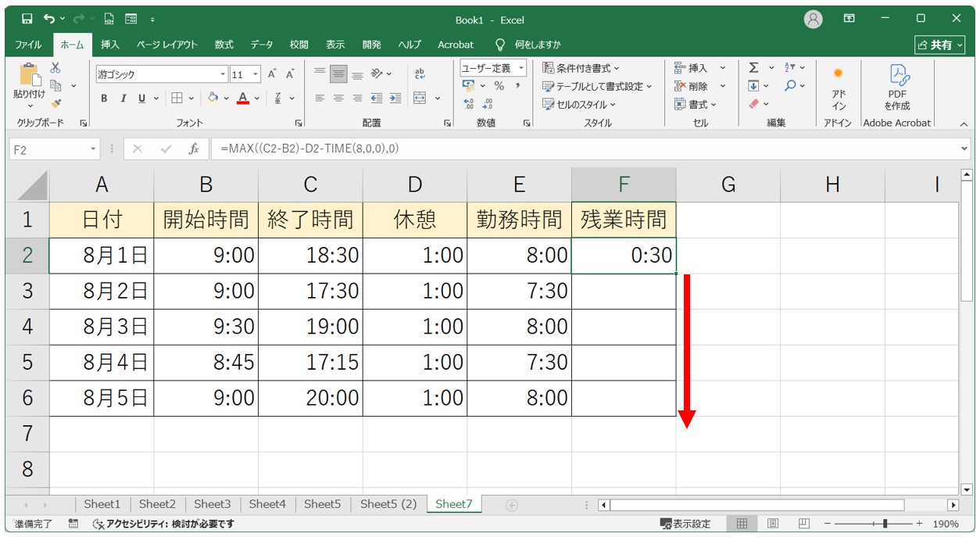Click the 書式 cells button
The height and width of the screenshot is (537, 980).
(696, 104)
